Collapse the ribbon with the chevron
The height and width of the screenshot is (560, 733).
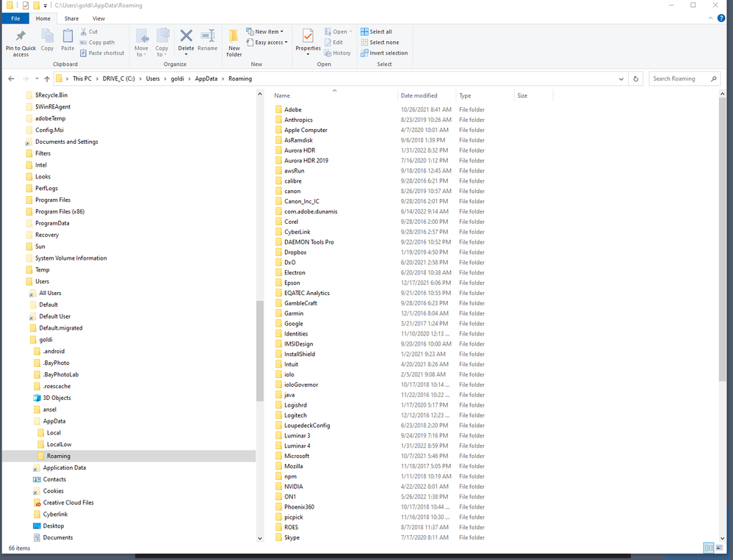710,18
